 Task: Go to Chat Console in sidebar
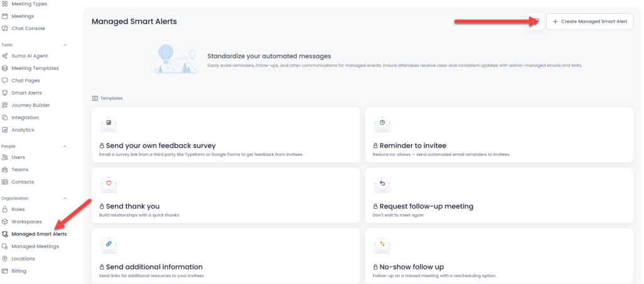28,28
